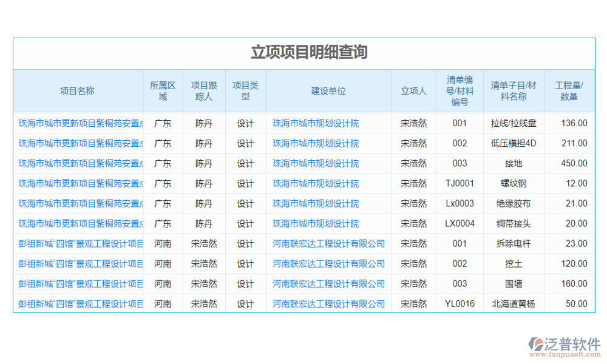Screen dimensions: 607x364
Task: Select the 螺纹钢 material name cell
Action: (x=513, y=183)
